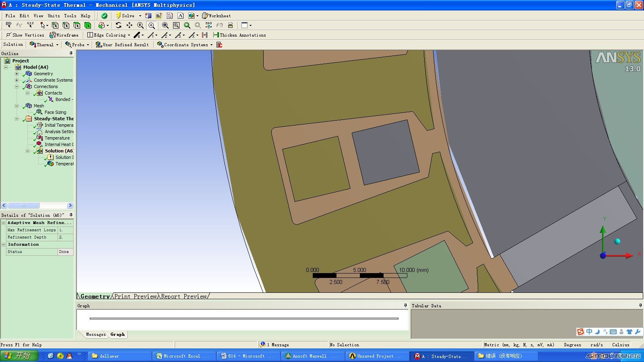This screenshot has width=644, height=362.
Task: Select the Zoom tool
Action: point(140,25)
